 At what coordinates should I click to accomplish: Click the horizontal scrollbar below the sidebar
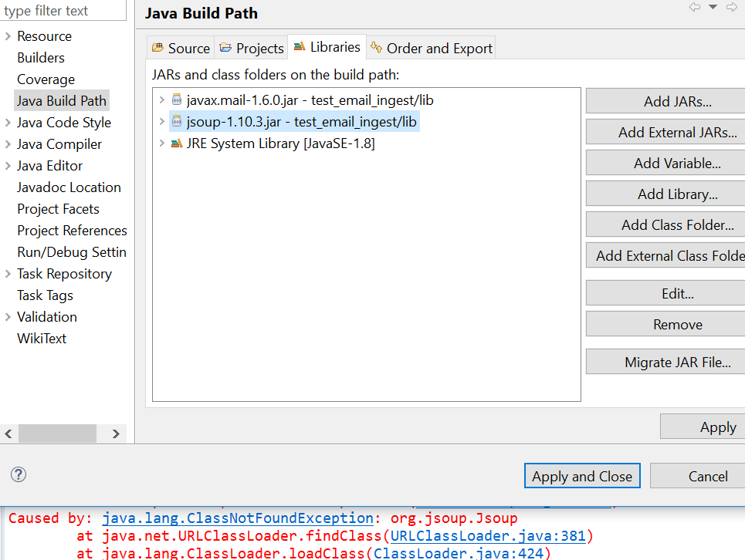58,433
